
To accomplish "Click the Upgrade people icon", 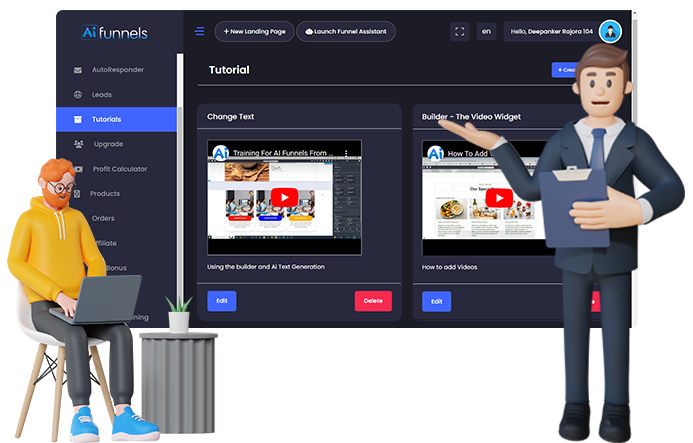I will click(79, 144).
